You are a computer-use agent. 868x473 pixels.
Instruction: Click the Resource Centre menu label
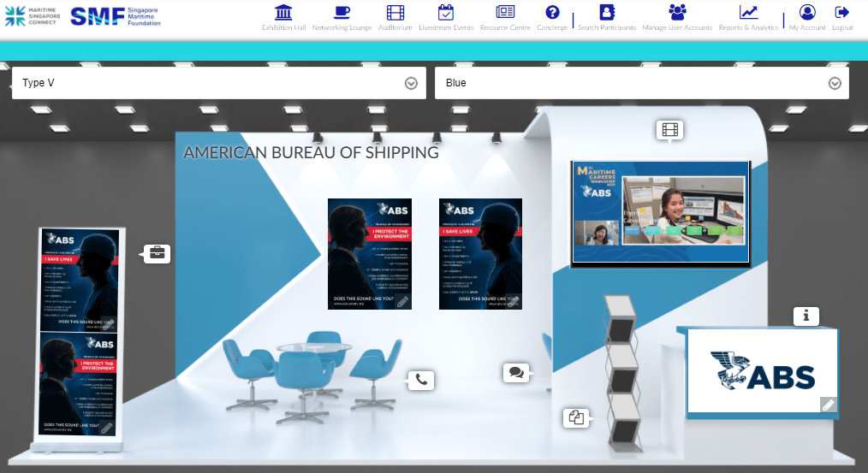[505, 27]
